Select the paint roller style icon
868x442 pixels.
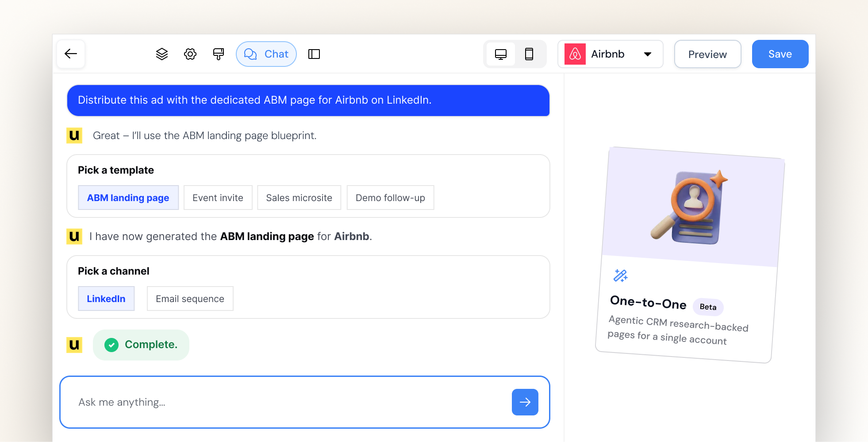pos(219,54)
